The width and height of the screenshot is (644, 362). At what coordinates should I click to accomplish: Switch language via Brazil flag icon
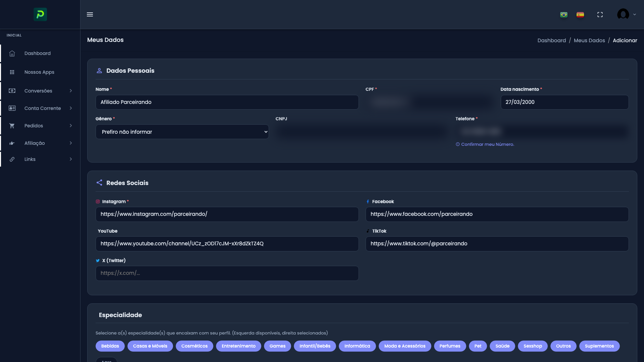(564, 15)
